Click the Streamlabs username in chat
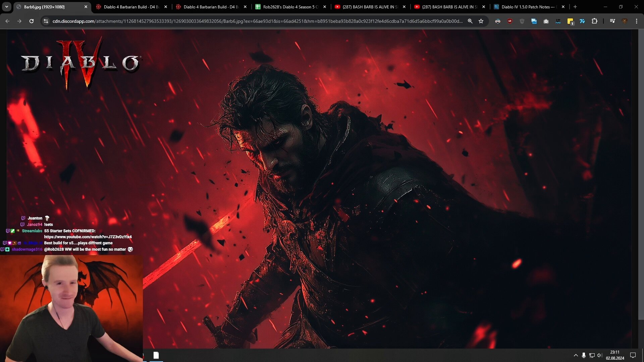 pos(32,231)
